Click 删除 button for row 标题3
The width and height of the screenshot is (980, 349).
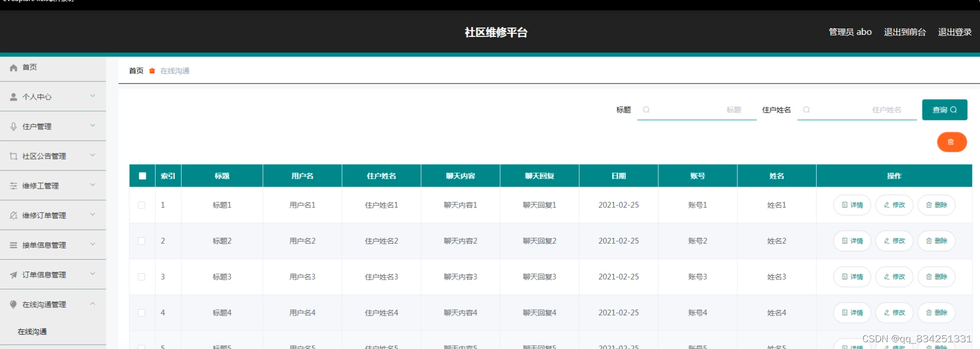point(936,277)
